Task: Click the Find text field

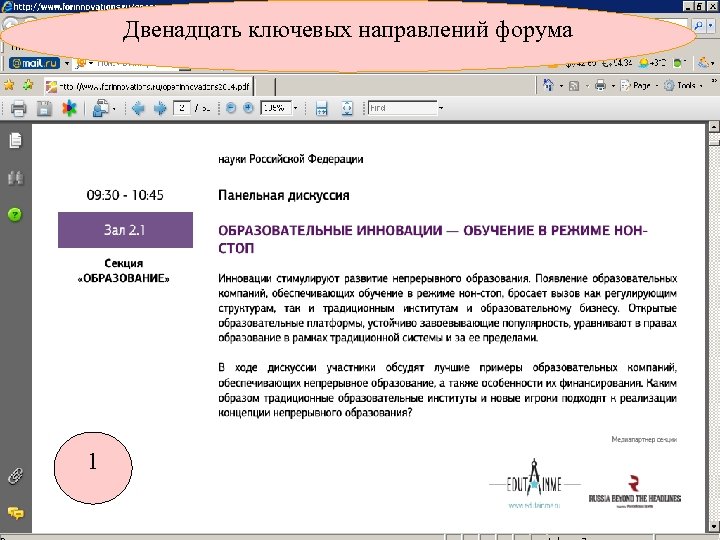Action: pyautogui.click(x=402, y=108)
